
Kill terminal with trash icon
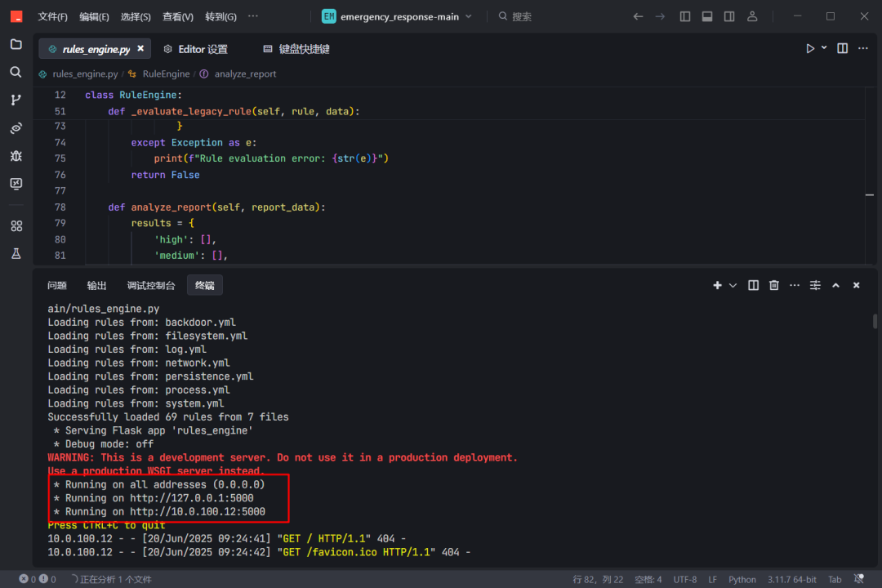(x=774, y=286)
